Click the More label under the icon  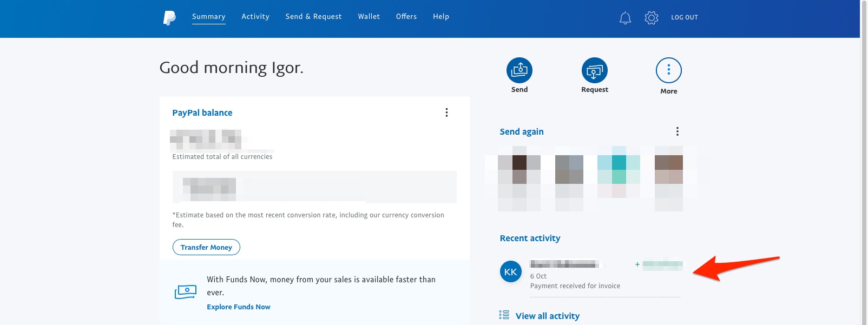[x=669, y=91]
